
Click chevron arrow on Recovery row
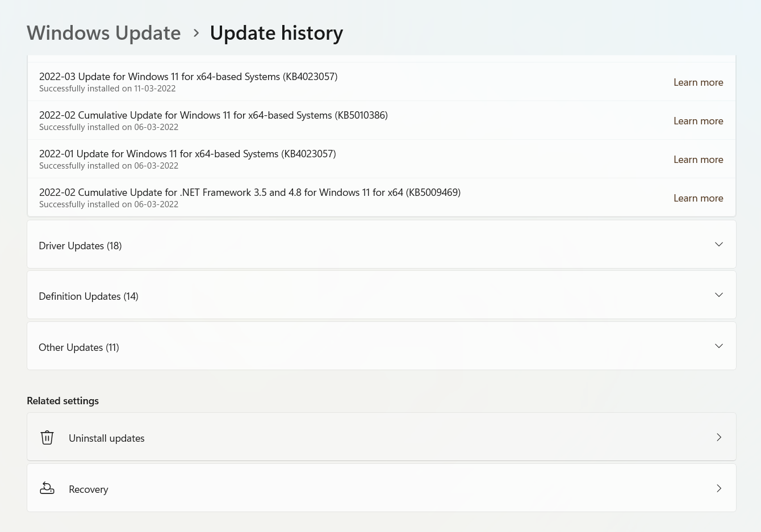pos(719,488)
